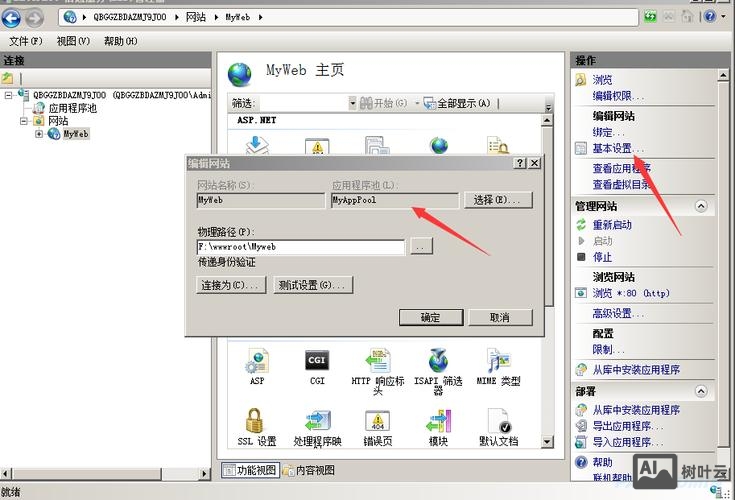
Task: Click in the 物理路径 input field
Action: 300,247
